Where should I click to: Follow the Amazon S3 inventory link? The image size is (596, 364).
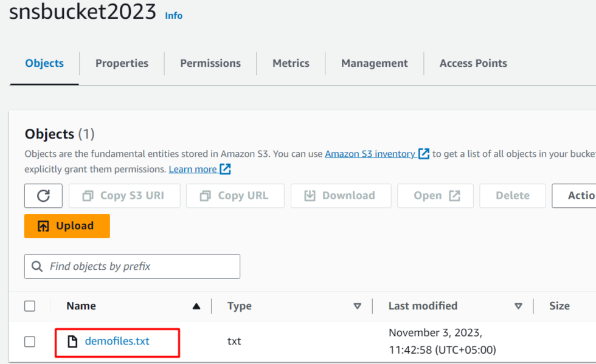click(x=371, y=153)
